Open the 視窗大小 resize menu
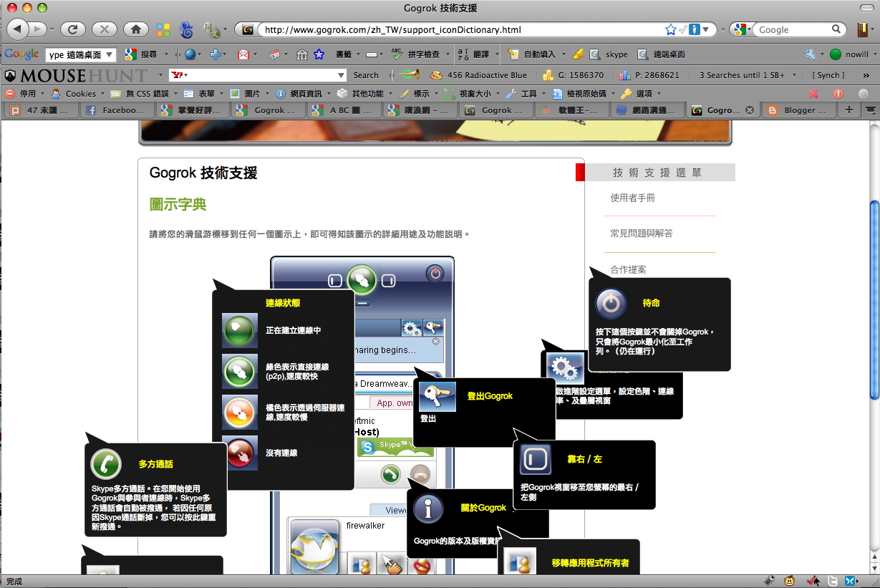The height and width of the screenshot is (588, 880). (x=471, y=94)
